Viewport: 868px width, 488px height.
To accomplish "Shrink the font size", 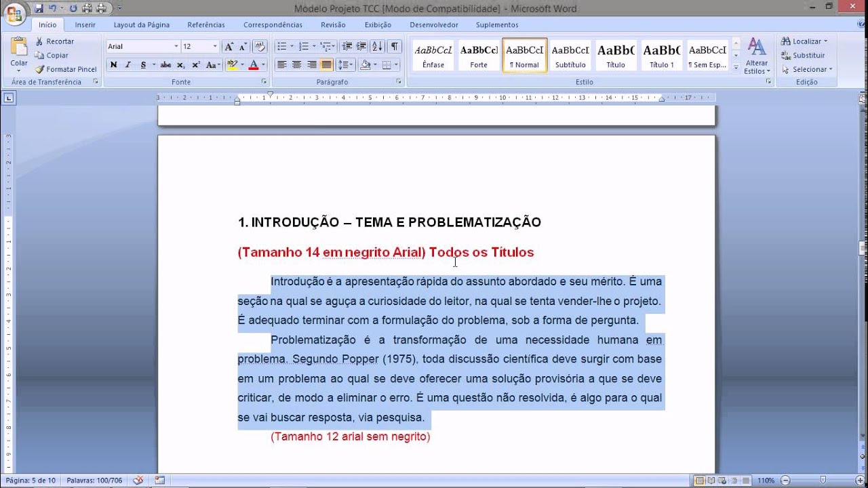I will click(x=243, y=47).
